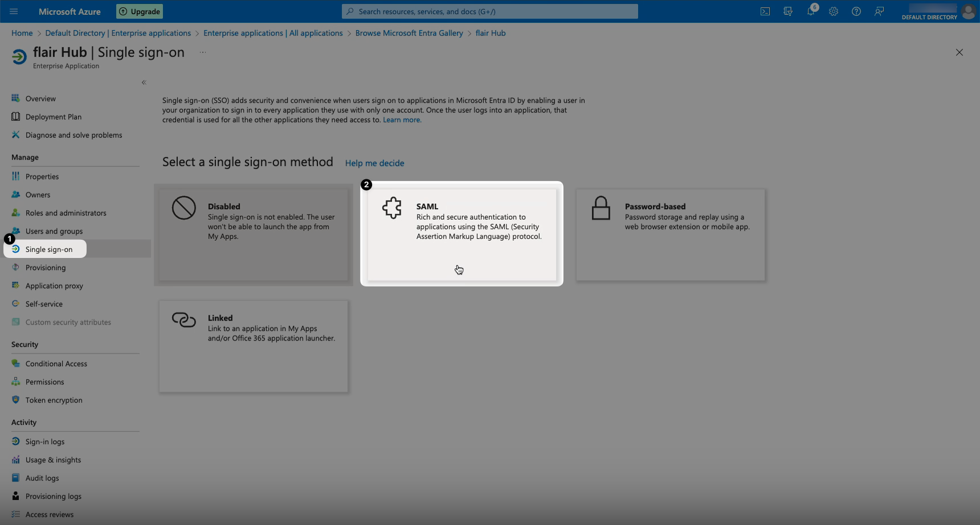This screenshot has height=525, width=980.
Task: Open Cloud Shell from the top bar
Action: [765, 11]
